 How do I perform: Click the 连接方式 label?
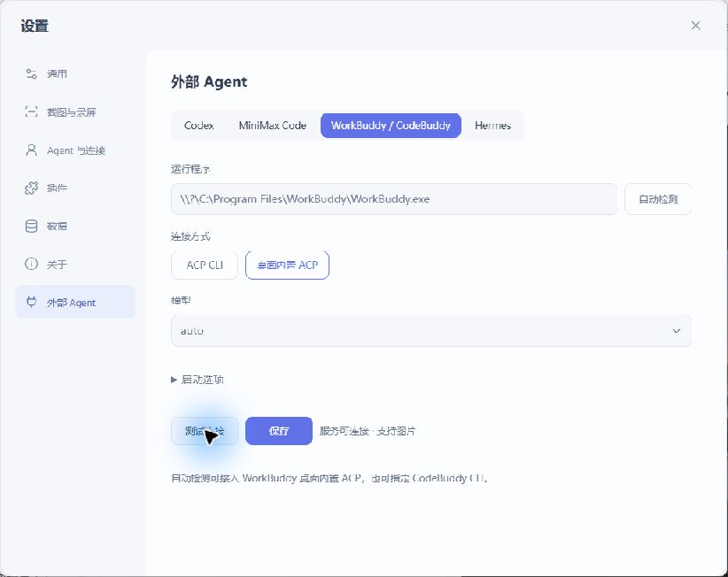190,236
